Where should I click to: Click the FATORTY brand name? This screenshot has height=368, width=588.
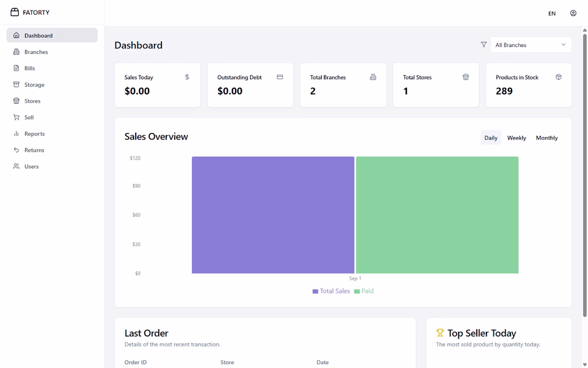pos(36,12)
